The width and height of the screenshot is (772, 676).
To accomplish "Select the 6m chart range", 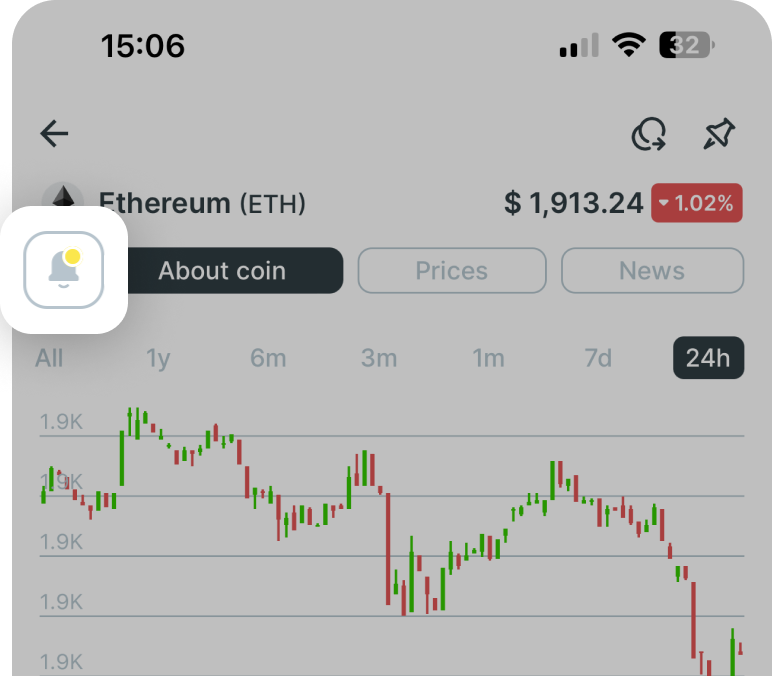I will pos(268,358).
